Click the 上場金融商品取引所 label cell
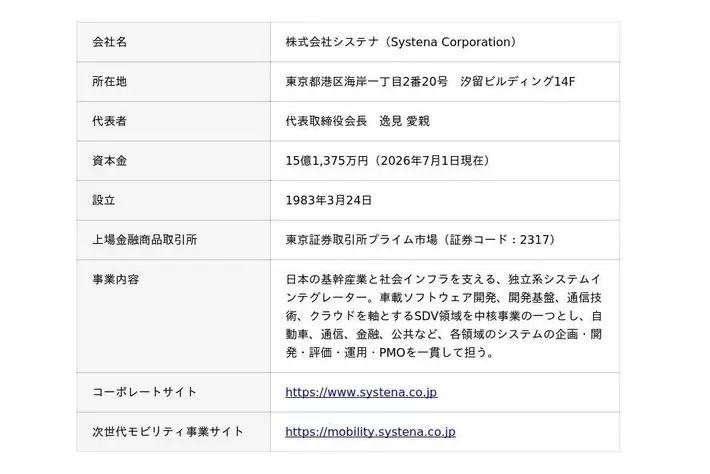 174,240
